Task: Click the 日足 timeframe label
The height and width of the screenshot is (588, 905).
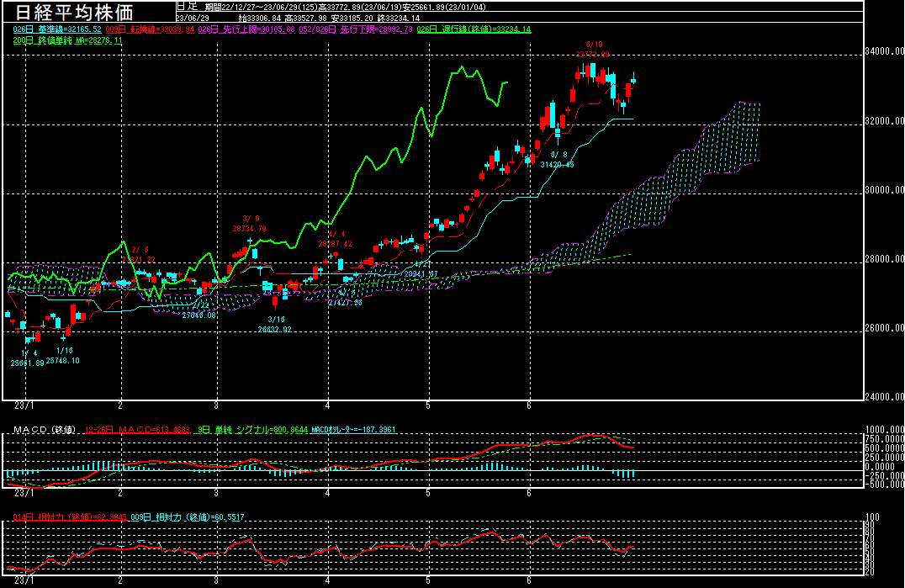Action: 187,7
